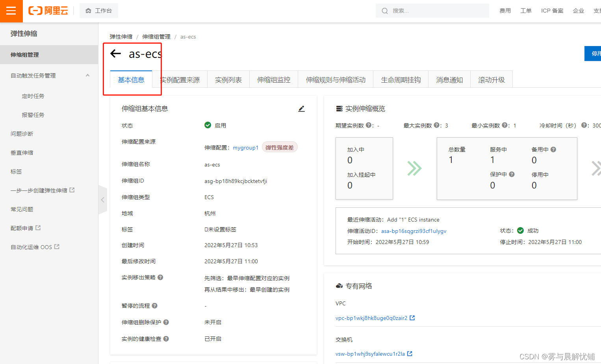Screen dimensions: 601x364
Task: Go to 伸缩组管理 breadcrumb
Action: point(156,37)
